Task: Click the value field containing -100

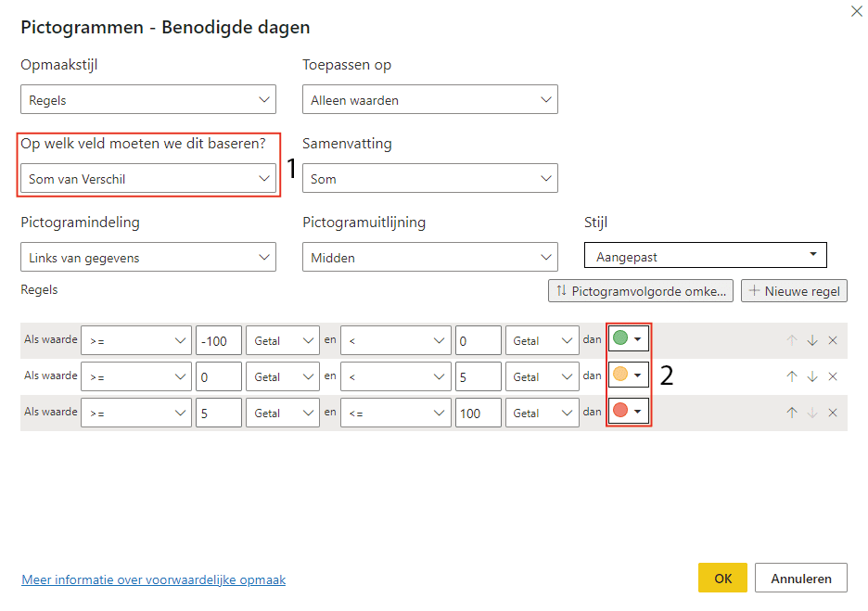Action: point(218,341)
